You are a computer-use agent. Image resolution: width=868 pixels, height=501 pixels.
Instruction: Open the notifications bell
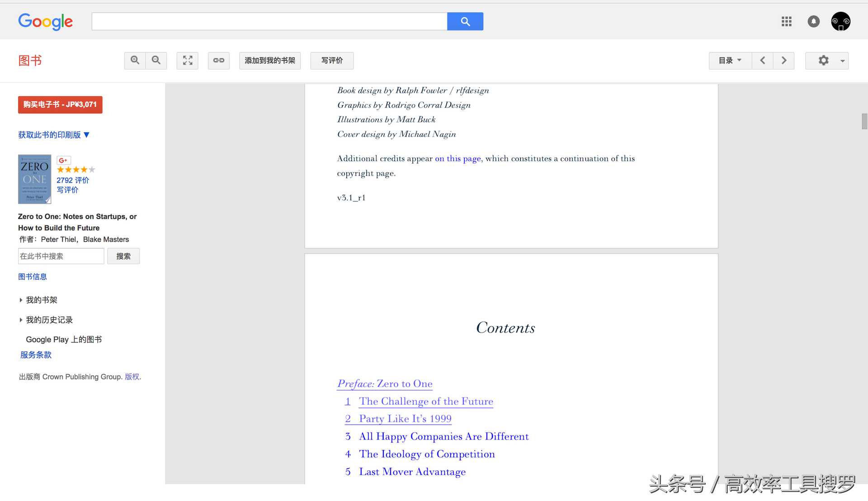point(814,21)
